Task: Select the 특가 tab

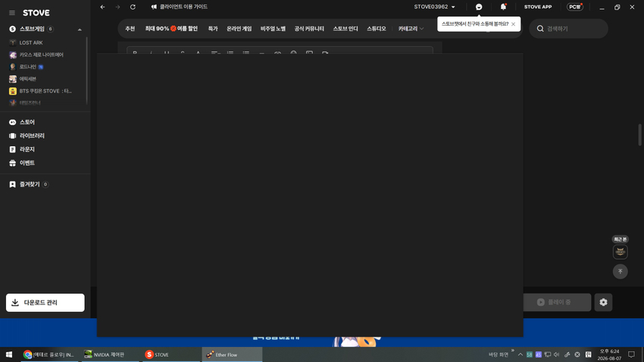Action: (213, 29)
